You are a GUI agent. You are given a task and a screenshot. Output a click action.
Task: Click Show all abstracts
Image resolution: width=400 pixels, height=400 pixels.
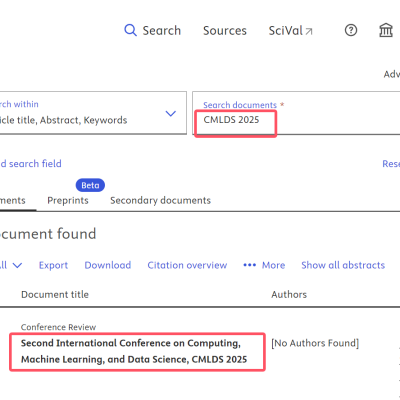(x=343, y=265)
